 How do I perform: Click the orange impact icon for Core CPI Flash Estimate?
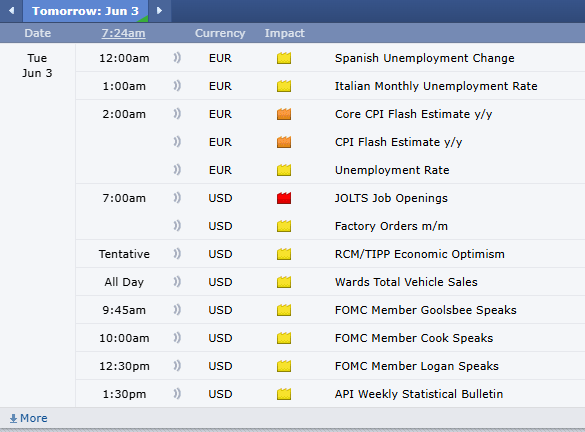pyautogui.click(x=284, y=114)
